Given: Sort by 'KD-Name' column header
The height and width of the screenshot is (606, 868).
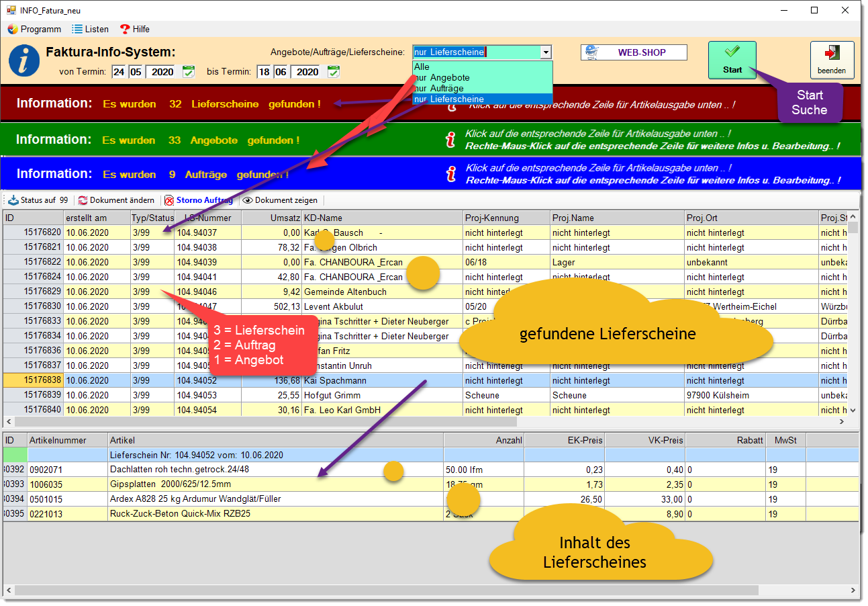Looking at the screenshot, I should tap(383, 218).
